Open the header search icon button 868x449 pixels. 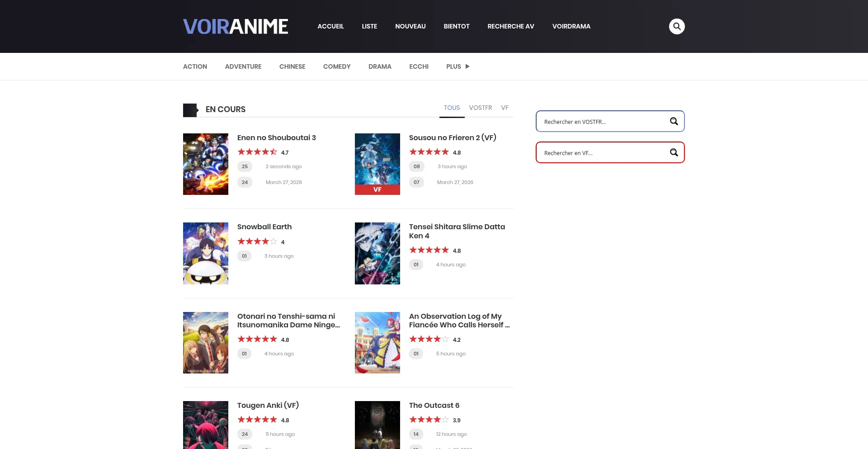(677, 26)
